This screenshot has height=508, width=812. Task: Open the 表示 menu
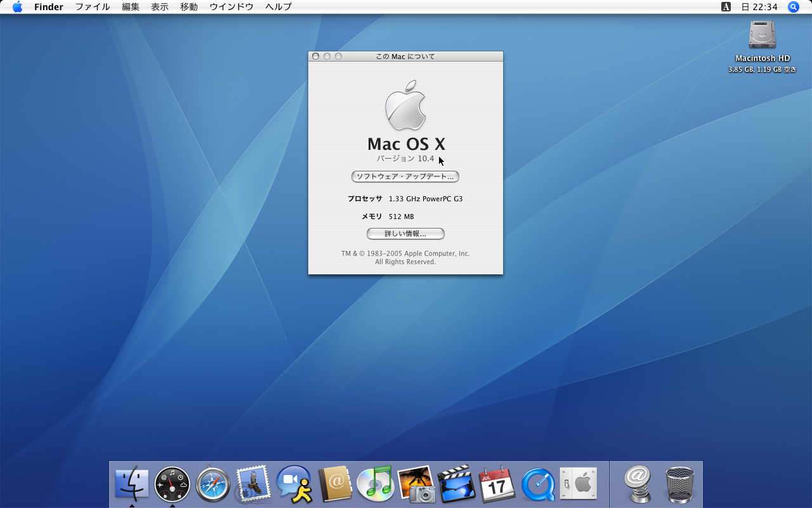click(x=160, y=7)
